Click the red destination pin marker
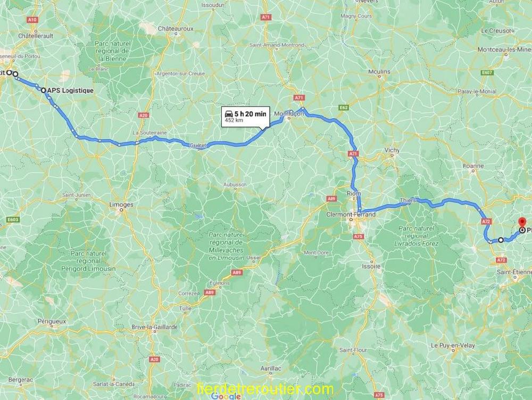The width and height of the screenshot is (532, 400). 522,222
